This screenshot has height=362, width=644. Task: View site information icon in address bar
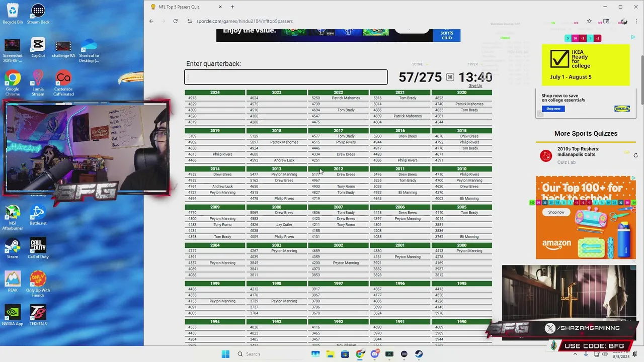[x=190, y=21]
